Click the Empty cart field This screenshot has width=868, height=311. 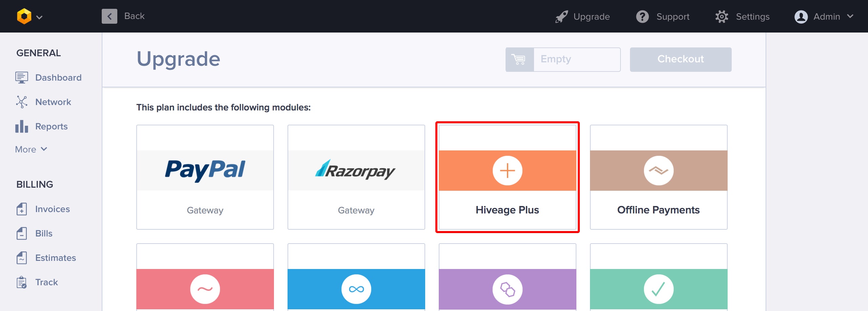pyautogui.click(x=577, y=59)
